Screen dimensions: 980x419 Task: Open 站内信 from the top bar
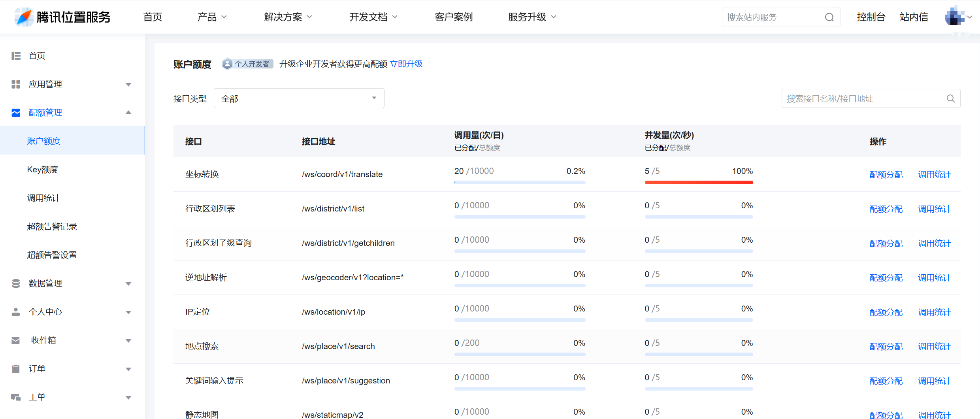pos(914,17)
